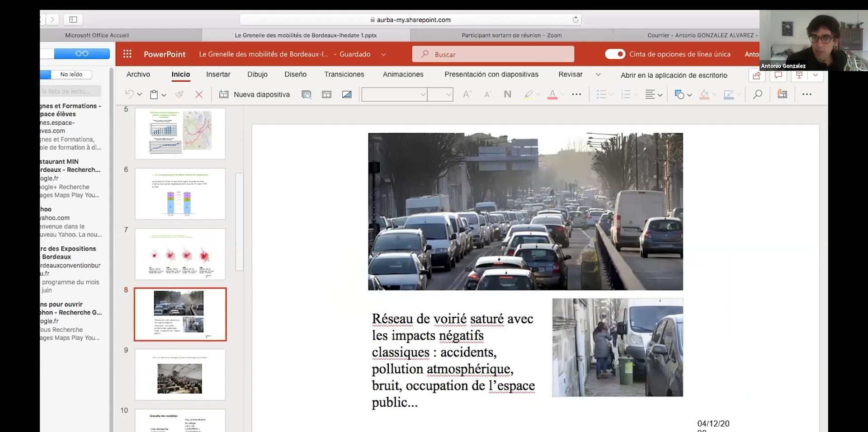
Task: Click the red Delete X icon
Action: click(x=199, y=94)
